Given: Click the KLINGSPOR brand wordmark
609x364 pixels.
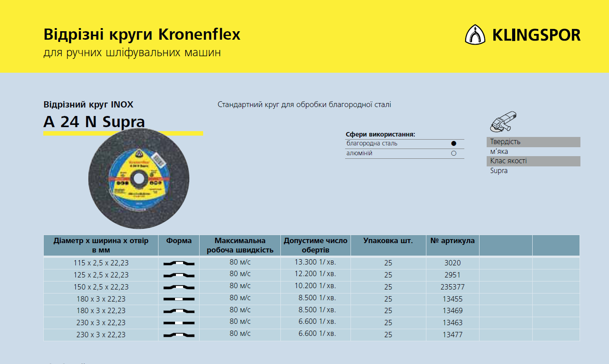Looking at the screenshot, I should pyautogui.click(x=536, y=35).
